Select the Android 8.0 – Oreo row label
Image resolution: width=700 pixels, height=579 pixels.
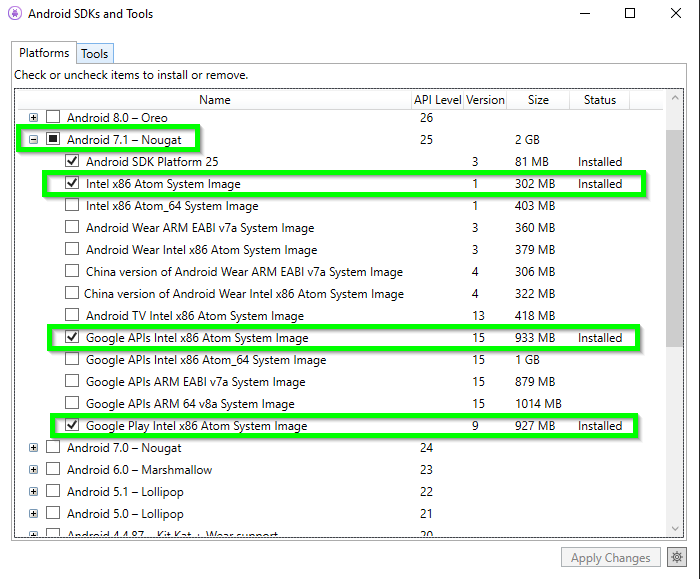[x=117, y=118]
